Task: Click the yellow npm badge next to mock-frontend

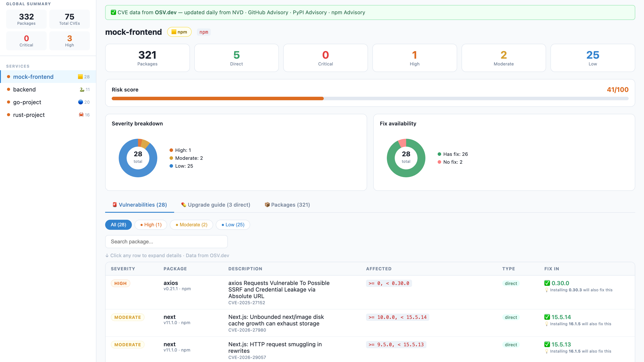Action: pos(179,32)
